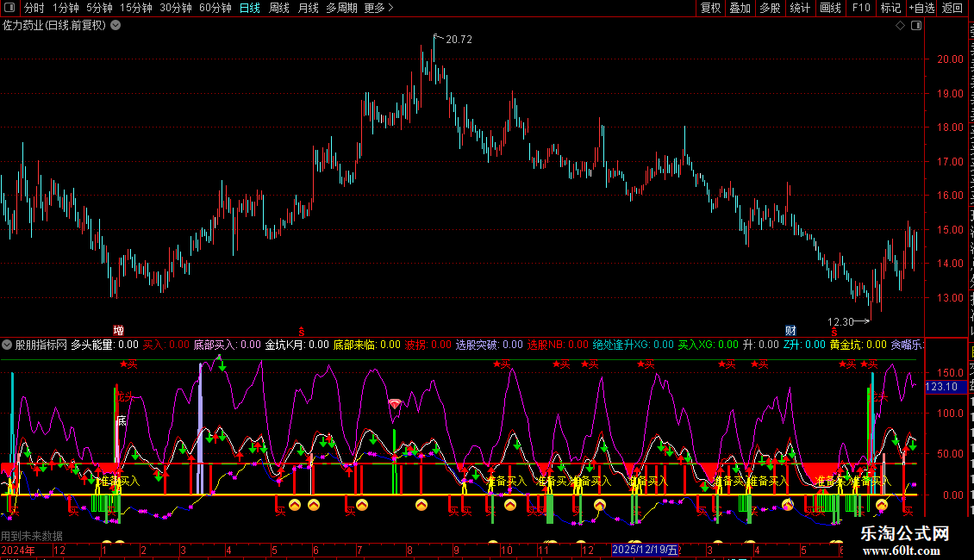974x560 pixels.
Task: Open the 多股 multi-stock view
Action: click(770, 8)
